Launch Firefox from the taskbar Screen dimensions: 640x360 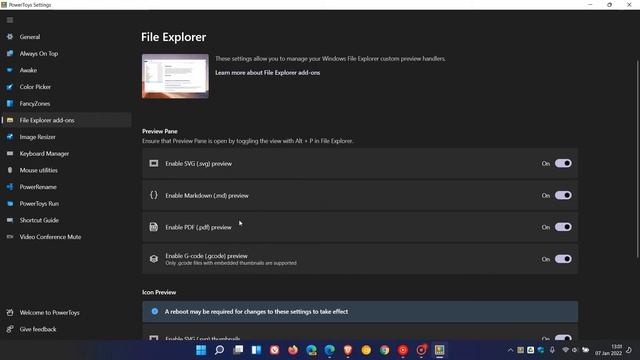click(x=293, y=350)
